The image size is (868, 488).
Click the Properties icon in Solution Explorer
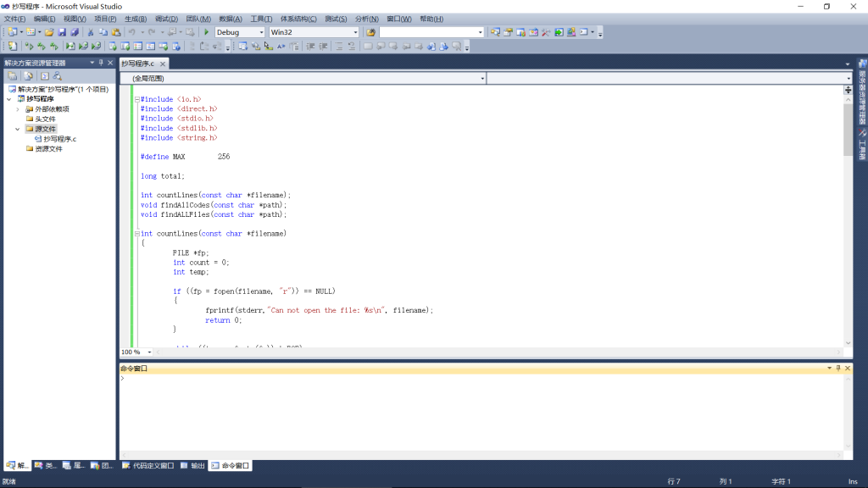pos(12,75)
